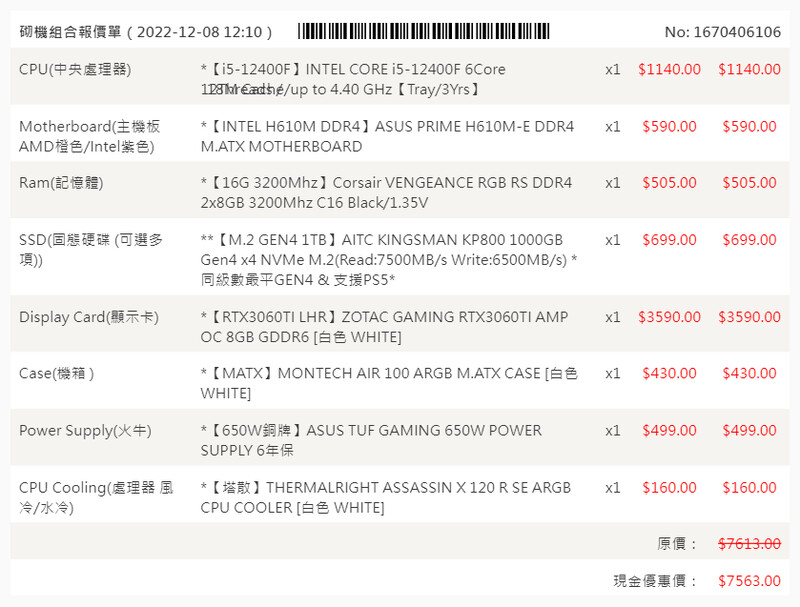Click the $3590.00 display card subtotal
This screenshot has width=800, height=607.
749,317
